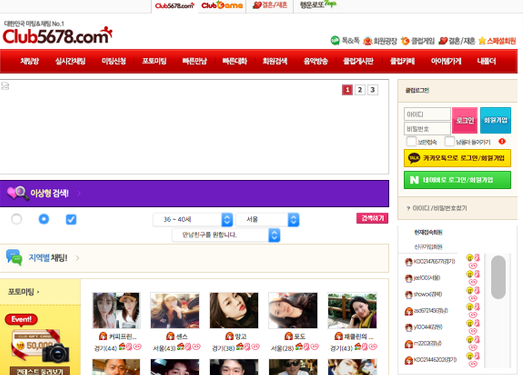523x375 pixels.
Task: Click 네이버로 로그인/회원가입 green button
Action: click(x=457, y=180)
